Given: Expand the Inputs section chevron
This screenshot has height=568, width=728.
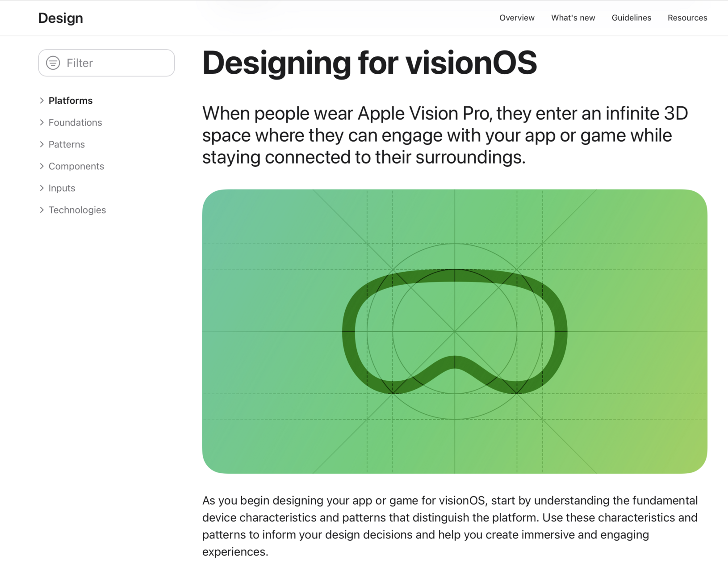Looking at the screenshot, I should tap(42, 188).
